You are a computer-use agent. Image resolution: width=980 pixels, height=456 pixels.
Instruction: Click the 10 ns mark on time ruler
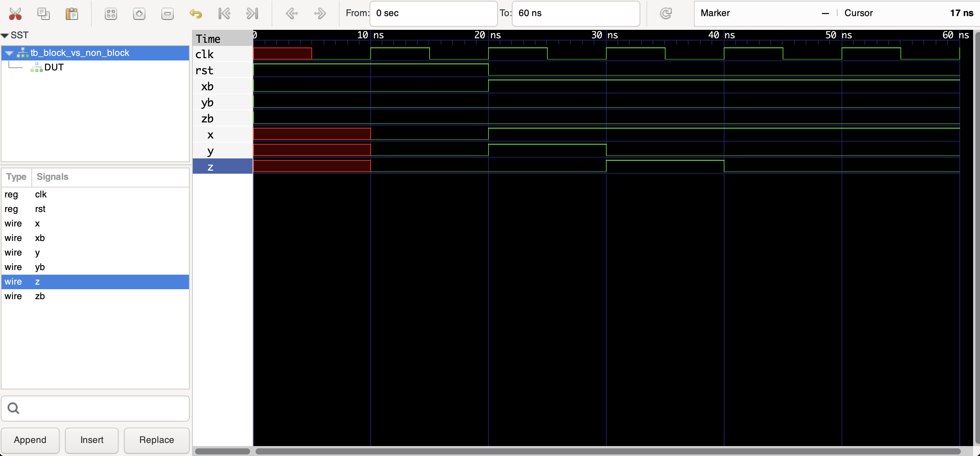click(x=370, y=35)
